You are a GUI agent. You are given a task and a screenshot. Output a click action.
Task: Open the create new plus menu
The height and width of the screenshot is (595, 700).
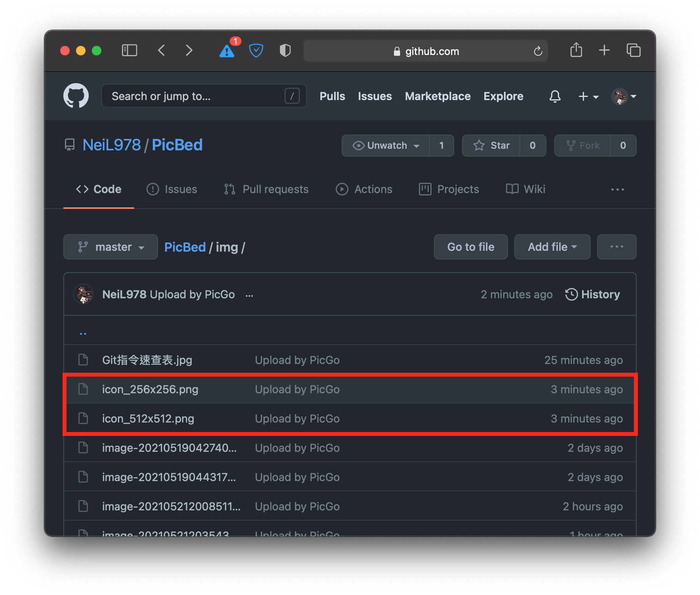pyautogui.click(x=588, y=96)
